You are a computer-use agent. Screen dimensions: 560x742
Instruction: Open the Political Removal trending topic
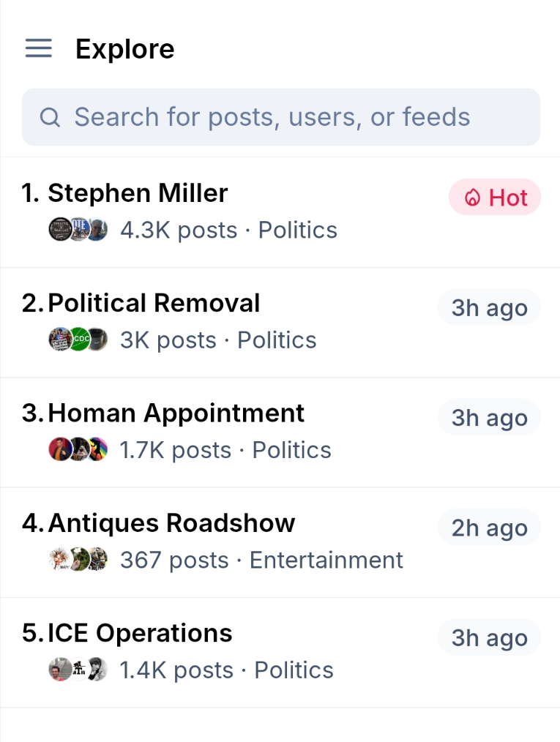point(154,303)
